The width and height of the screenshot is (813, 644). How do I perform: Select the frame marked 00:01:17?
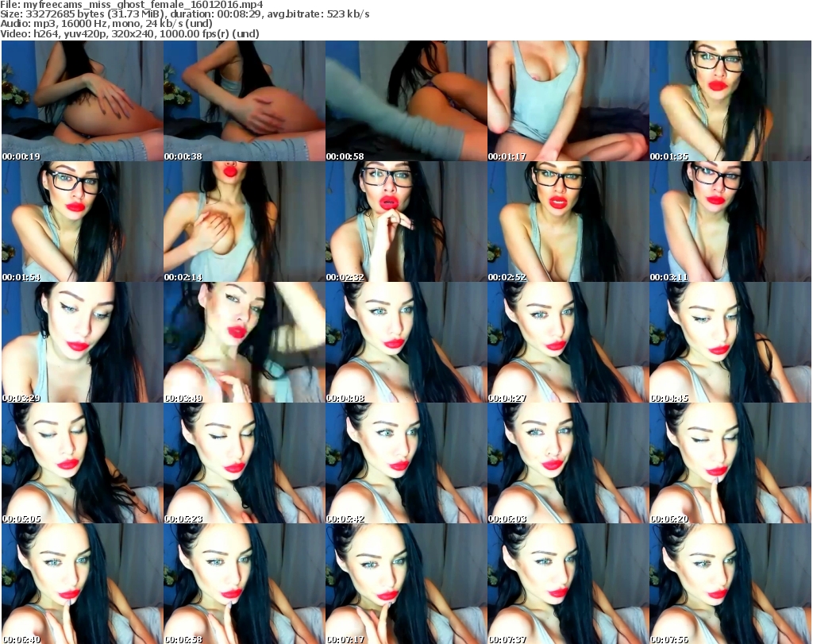pyautogui.click(x=568, y=101)
